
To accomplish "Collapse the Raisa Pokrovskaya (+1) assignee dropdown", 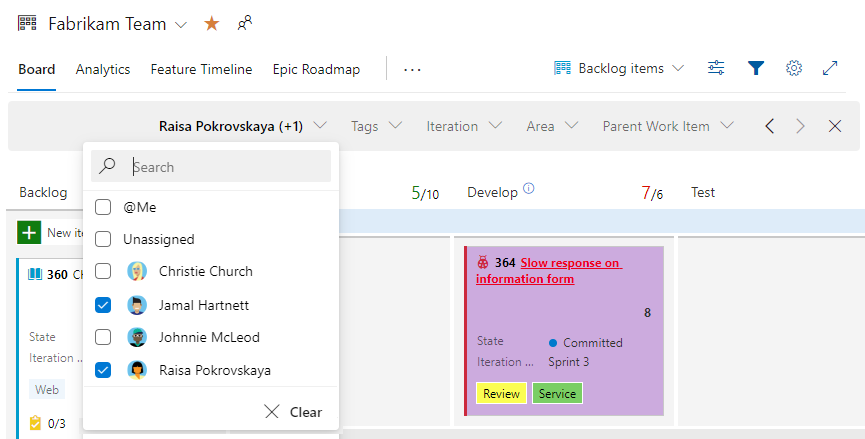I will tap(243, 126).
